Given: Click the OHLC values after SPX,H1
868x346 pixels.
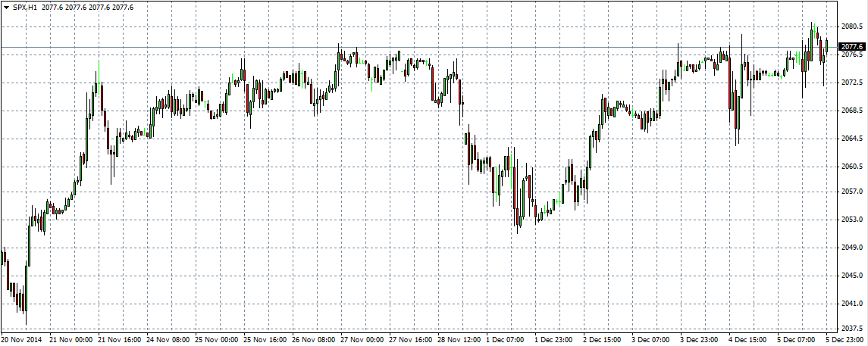Looking at the screenshot, I should point(87,7).
